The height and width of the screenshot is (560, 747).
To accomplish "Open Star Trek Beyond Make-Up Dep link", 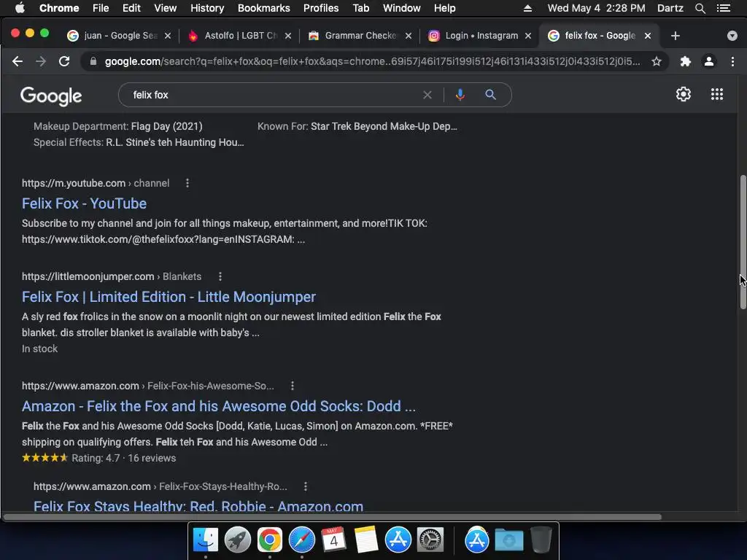I will coord(384,126).
